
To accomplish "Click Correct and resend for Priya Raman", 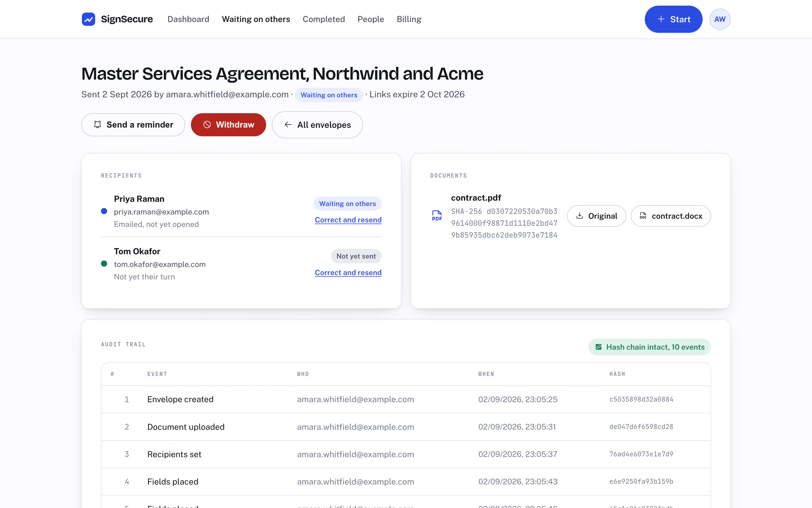I will pos(348,220).
